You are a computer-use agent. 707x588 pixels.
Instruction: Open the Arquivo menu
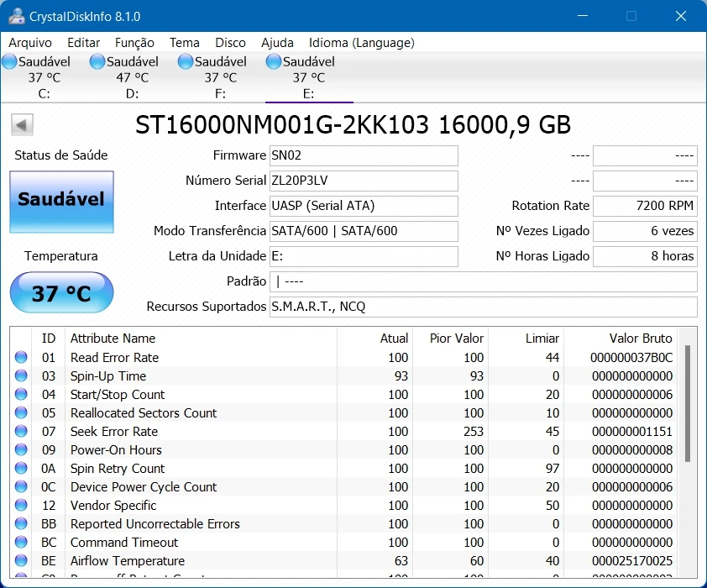[30, 43]
